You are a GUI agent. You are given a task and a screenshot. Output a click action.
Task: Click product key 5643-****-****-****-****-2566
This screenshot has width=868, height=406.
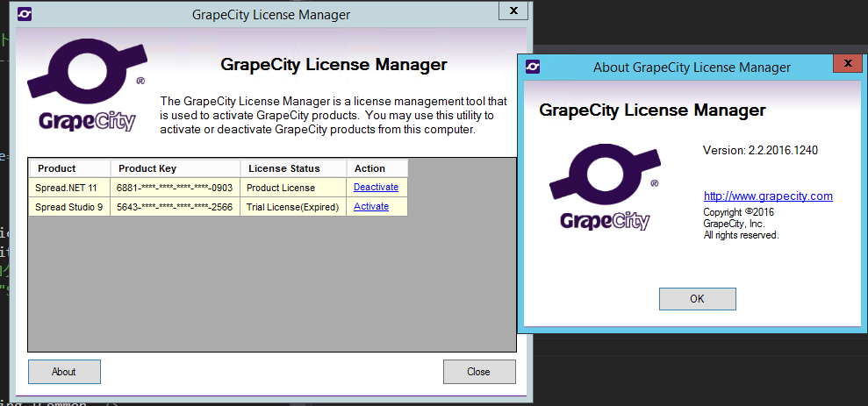(x=176, y=207)
